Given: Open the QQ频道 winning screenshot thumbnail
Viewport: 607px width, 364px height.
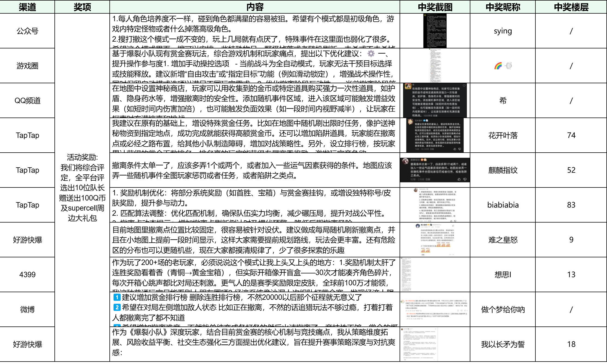Looking at the screenshot, I should [x=435, y=100].
